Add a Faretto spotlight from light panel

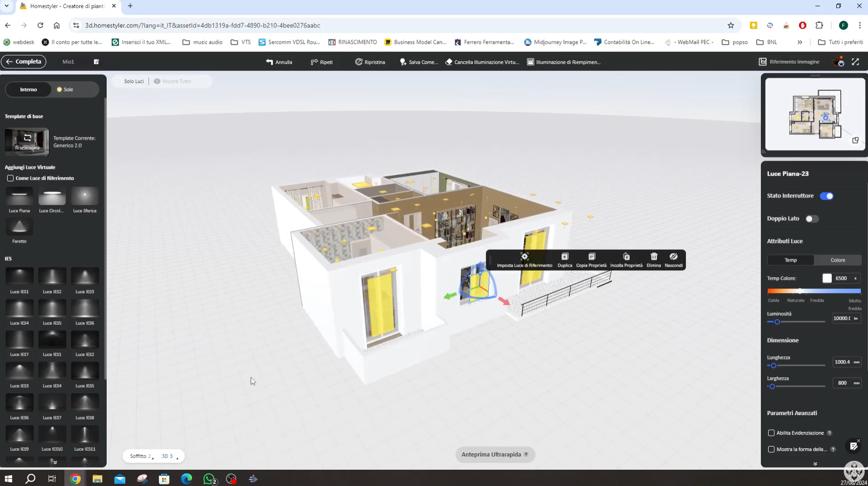click(19, 227)
